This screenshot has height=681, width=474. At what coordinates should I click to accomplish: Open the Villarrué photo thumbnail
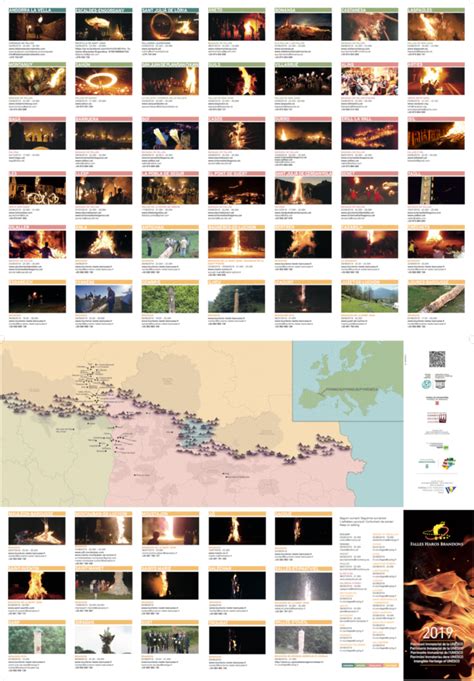[303, 81]
